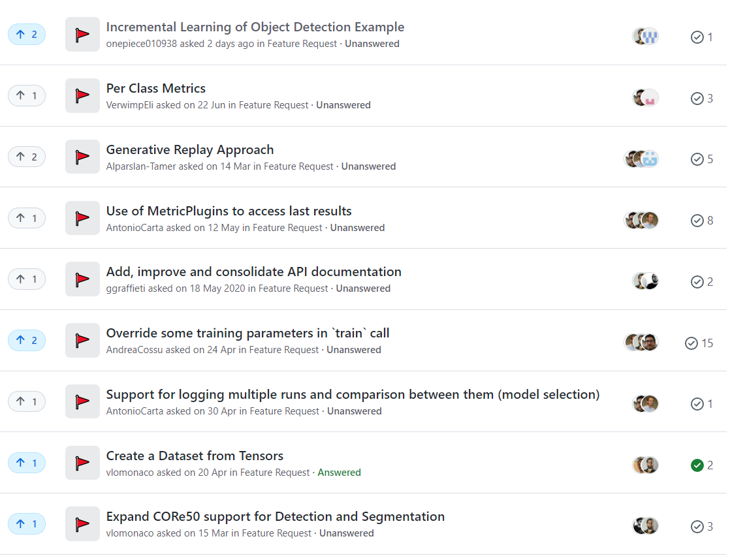Open Override some training parameters in train call

[x=247, y=333]
